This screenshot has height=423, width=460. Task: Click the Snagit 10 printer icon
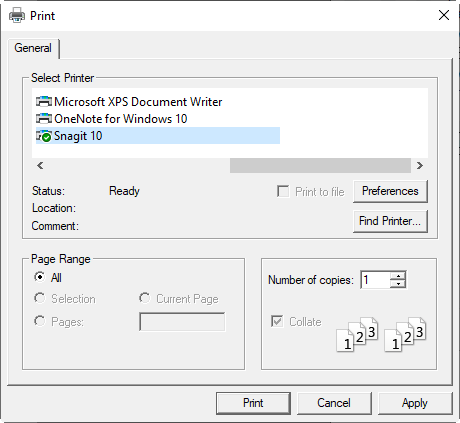(44, 136)
